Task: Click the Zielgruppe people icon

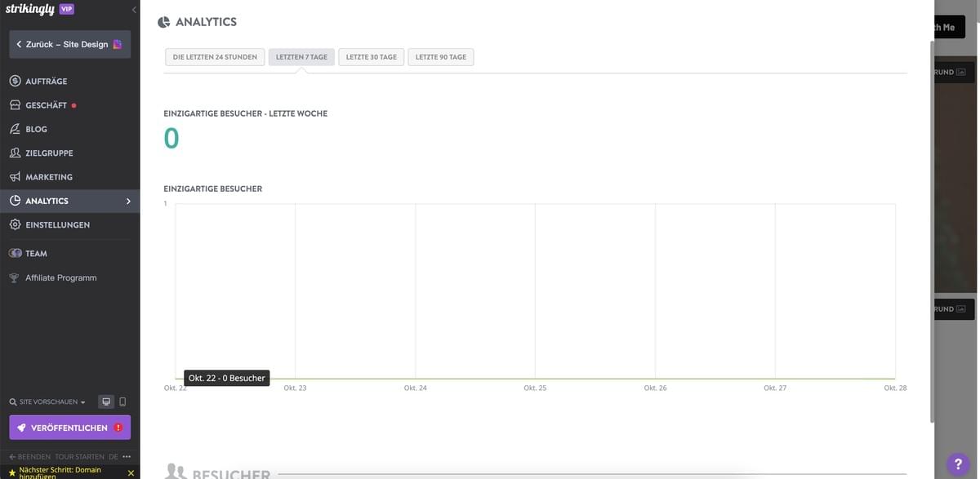Action: point(15,153)
